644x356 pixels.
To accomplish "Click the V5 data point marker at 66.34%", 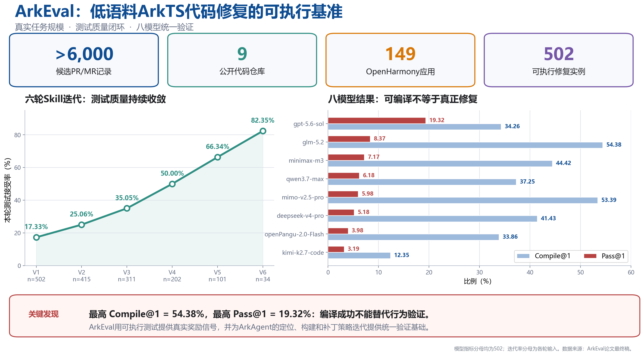I will tap(218, 157).
